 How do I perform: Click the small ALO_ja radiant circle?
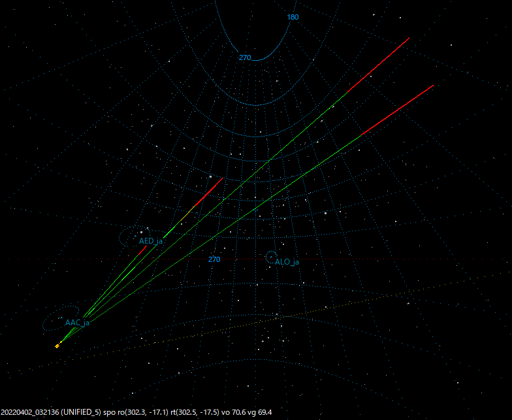(271, 257)
